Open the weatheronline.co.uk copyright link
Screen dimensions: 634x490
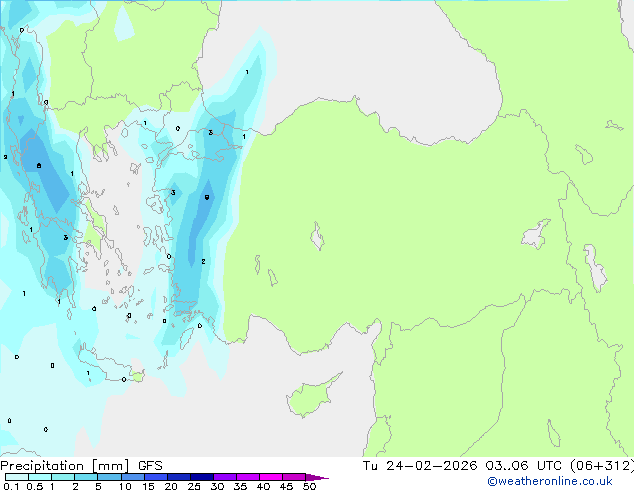pos(549,481)
